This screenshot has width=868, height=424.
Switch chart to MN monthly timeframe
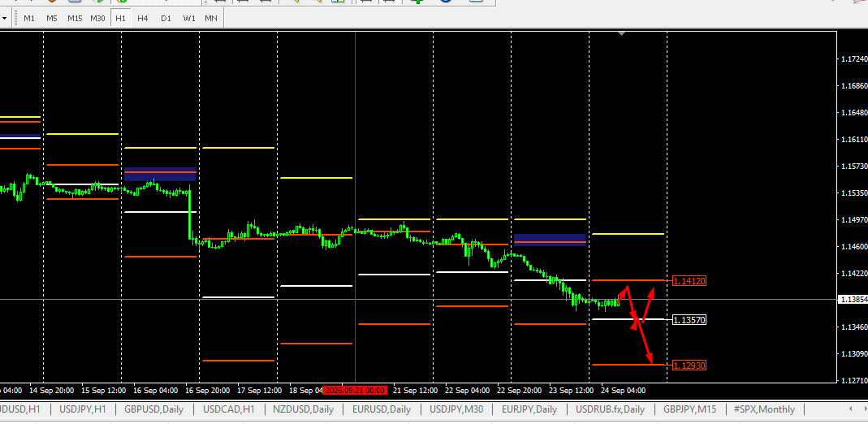[211, 18]
